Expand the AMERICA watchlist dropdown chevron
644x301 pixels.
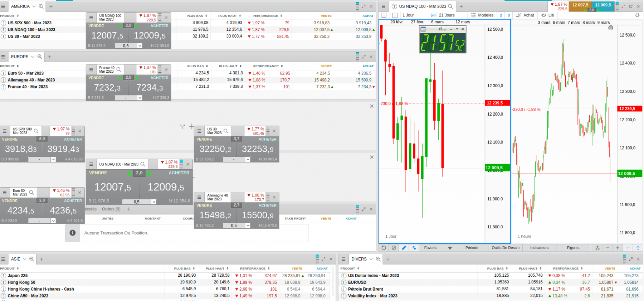point(34,6)
